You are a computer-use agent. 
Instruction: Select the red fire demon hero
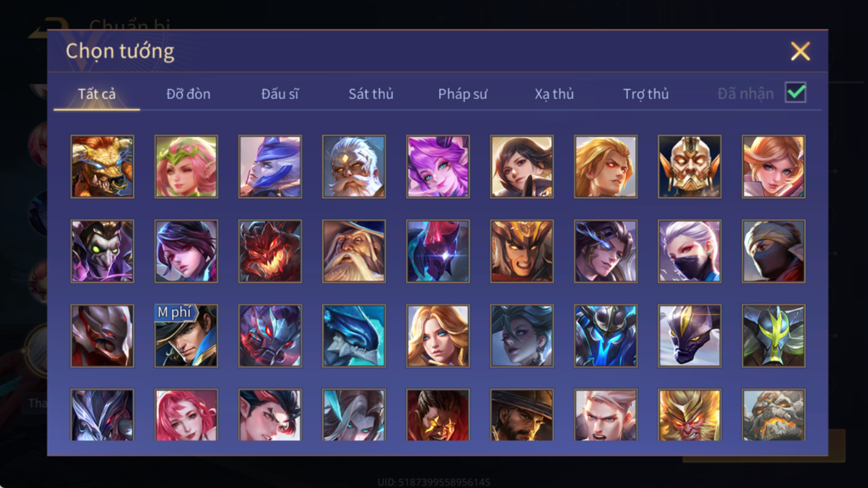pos(270,251)
